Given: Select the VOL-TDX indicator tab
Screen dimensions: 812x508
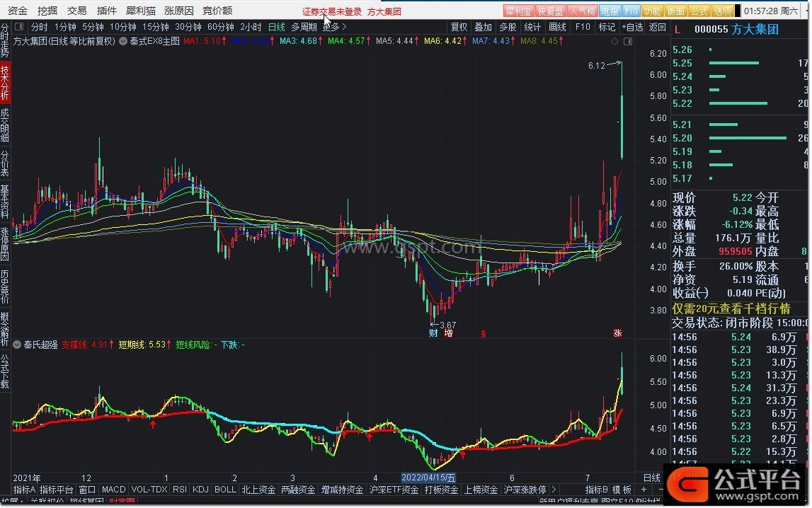Looking at the screenshot, I should coord(149,490).
